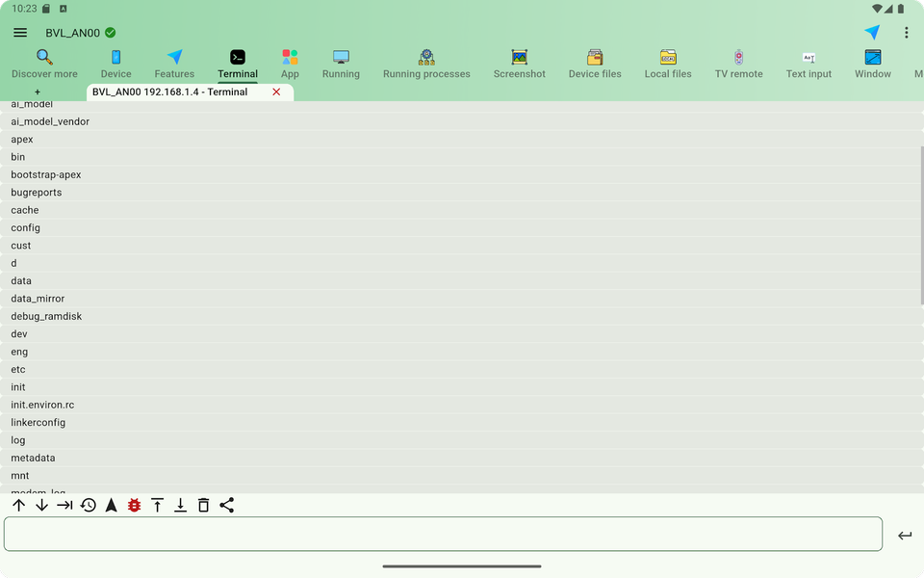Clear terminal using trash icon
The height and width of the screenshot is (578, 924).
point(203,504)
